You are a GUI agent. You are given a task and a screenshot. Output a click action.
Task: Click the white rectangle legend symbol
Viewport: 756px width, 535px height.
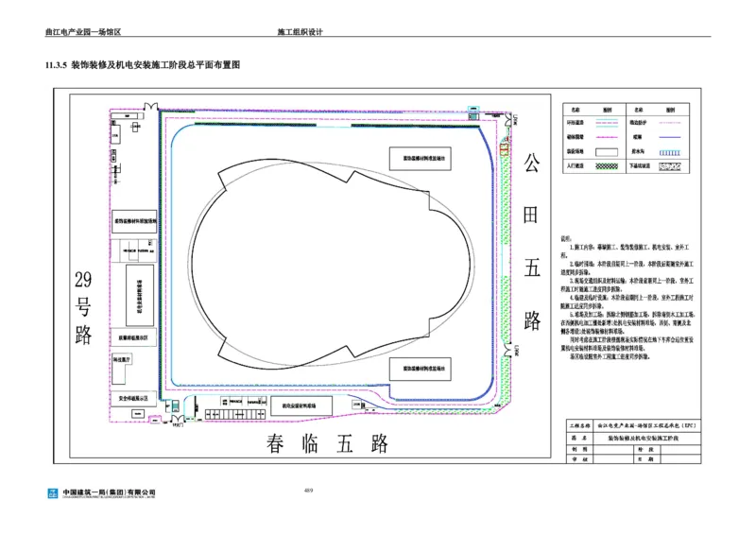point(606,152)
